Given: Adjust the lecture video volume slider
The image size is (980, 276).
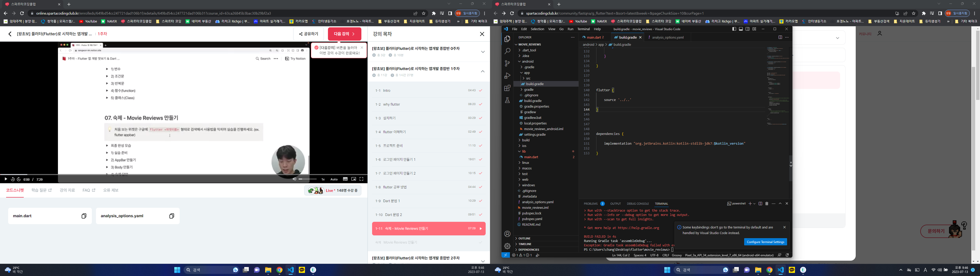Looking at the screenshot, I should pos(307,179).
